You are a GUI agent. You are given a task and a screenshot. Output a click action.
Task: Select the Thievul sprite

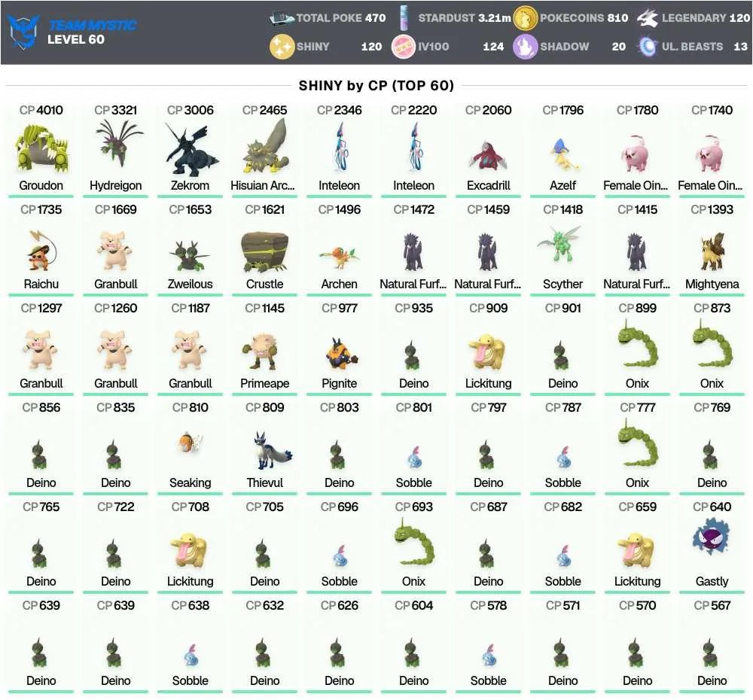(272, 450)
